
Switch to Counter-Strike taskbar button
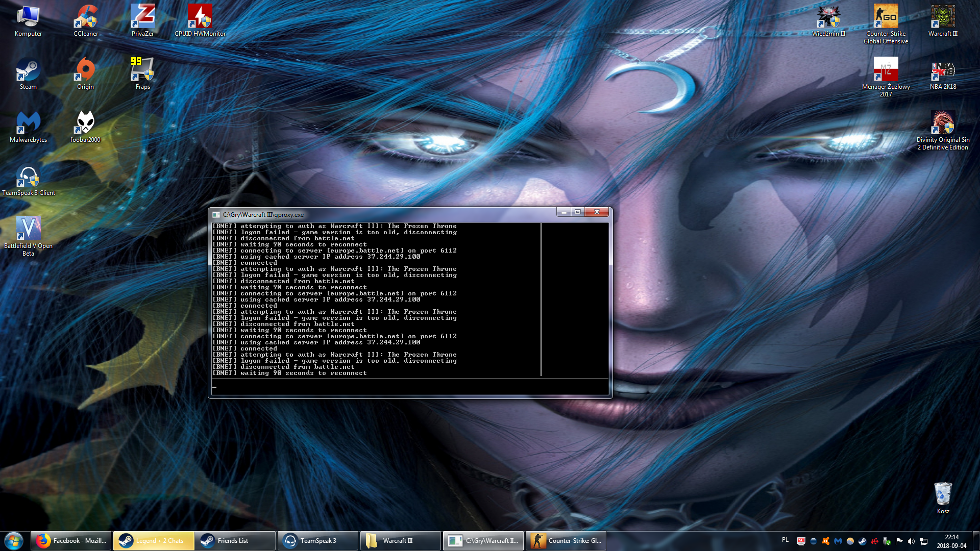click(x=566, y=541)
